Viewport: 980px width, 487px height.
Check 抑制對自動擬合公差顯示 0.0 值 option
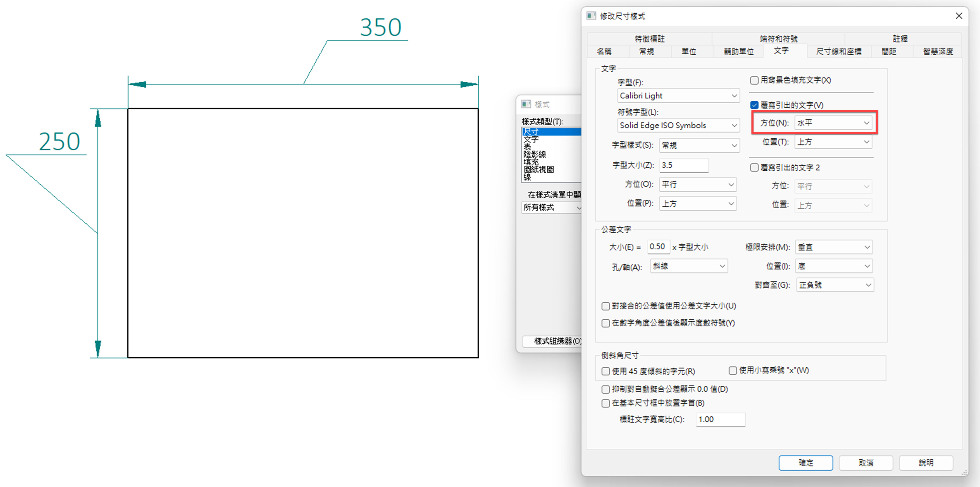tap(606, 389)
